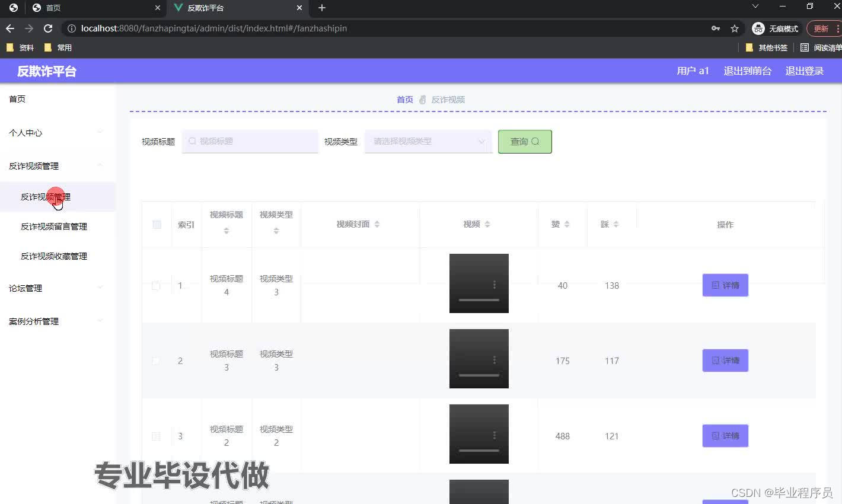Open video options menu in row 1
This screenshot has height=504, width=842.
pos(495,285)
